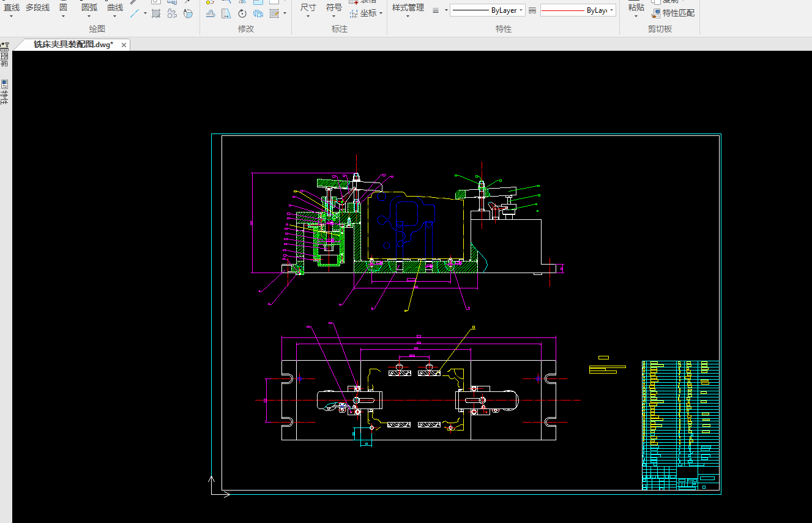This screenshot has width=812, height=523.
Task: Open the black-line ByLayer dropdown
Action: (521, 10)
